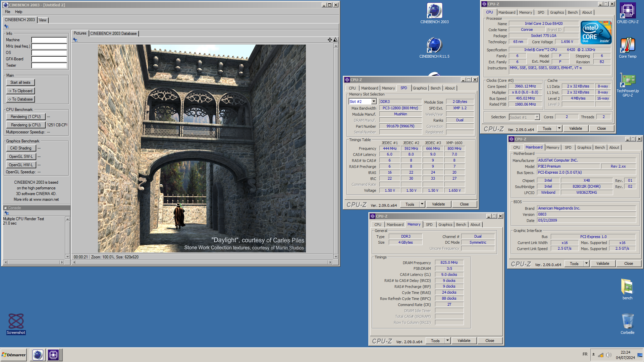The width and height of the screenshot is (644, 362).
Task: Click Validate in SPD CPU-Z window
Action: [x=438, y=204]
